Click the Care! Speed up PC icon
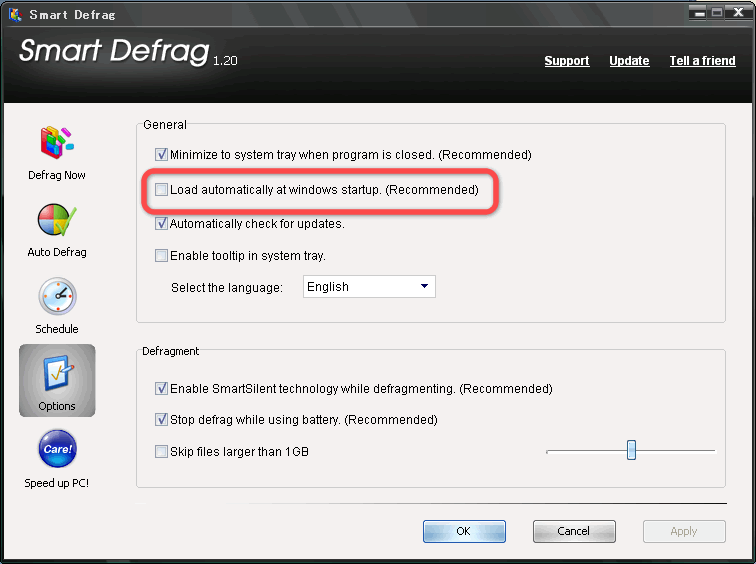756x564 pixels. point(57,449)
